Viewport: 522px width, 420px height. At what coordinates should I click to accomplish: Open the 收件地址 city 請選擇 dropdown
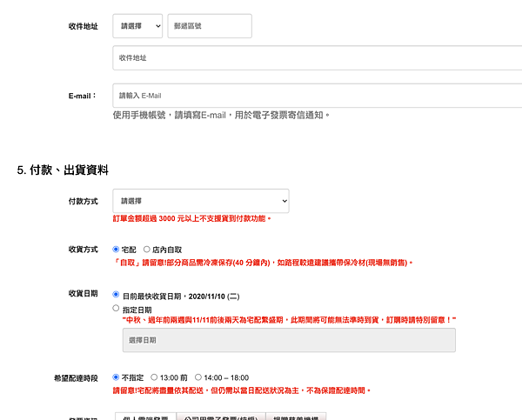(x=137, y=26)
